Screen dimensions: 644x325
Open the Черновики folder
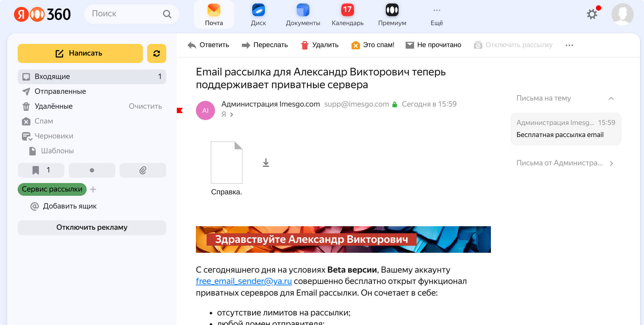point(92,136)
